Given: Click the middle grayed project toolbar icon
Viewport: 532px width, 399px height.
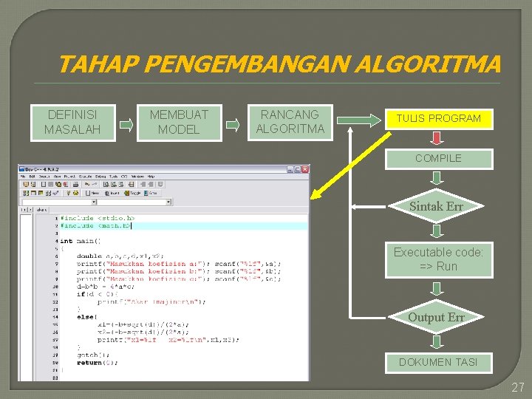Looking at the screenshot, I should (x=150, y=184).
